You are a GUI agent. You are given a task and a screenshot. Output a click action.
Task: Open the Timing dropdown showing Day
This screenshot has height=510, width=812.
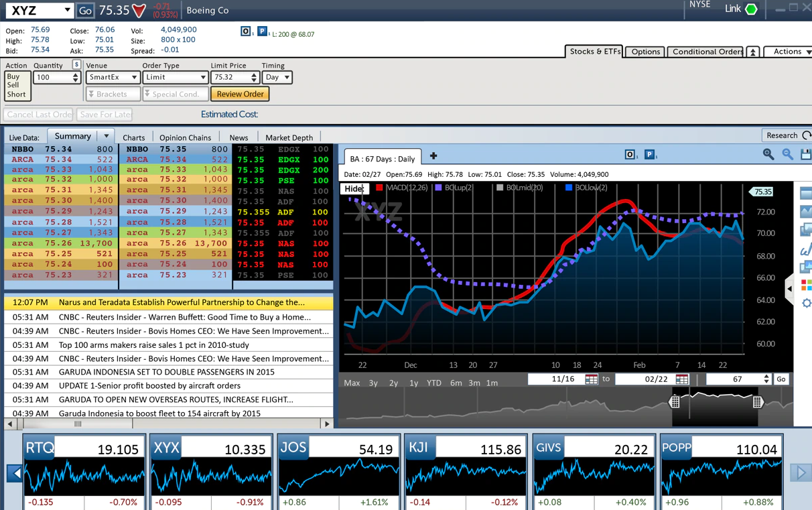pos(277,78)
